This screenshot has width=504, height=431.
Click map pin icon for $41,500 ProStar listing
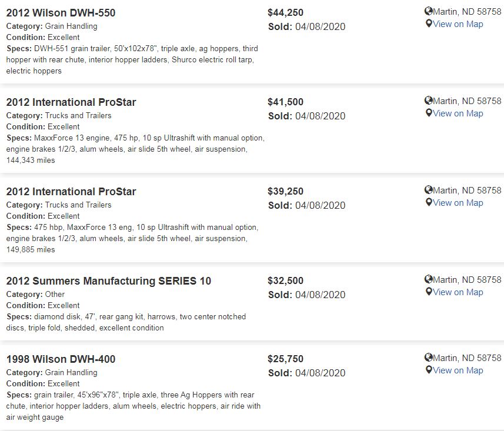[x=429, y=113]
